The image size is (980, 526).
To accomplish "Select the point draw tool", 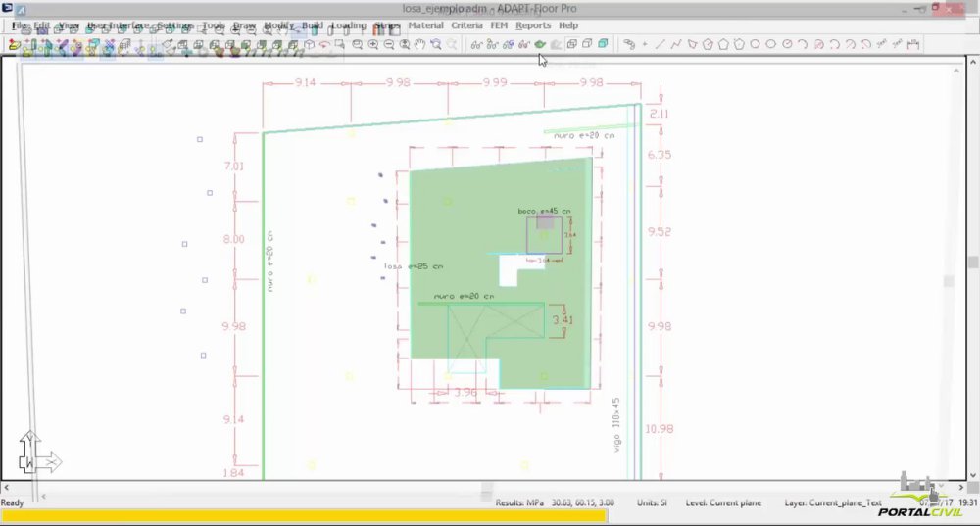I will tap(645, 44).
